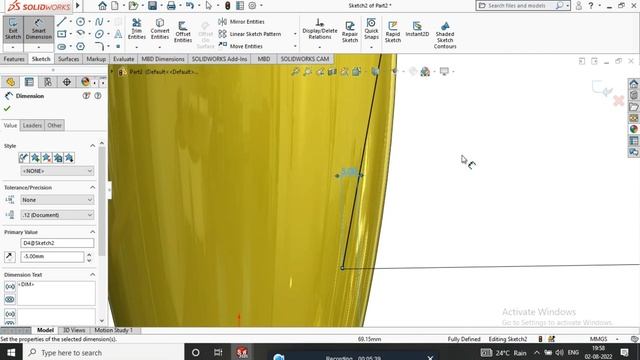640x360 pixels.
Task: Select the Circle sketch tool
Action: (80, 22)
